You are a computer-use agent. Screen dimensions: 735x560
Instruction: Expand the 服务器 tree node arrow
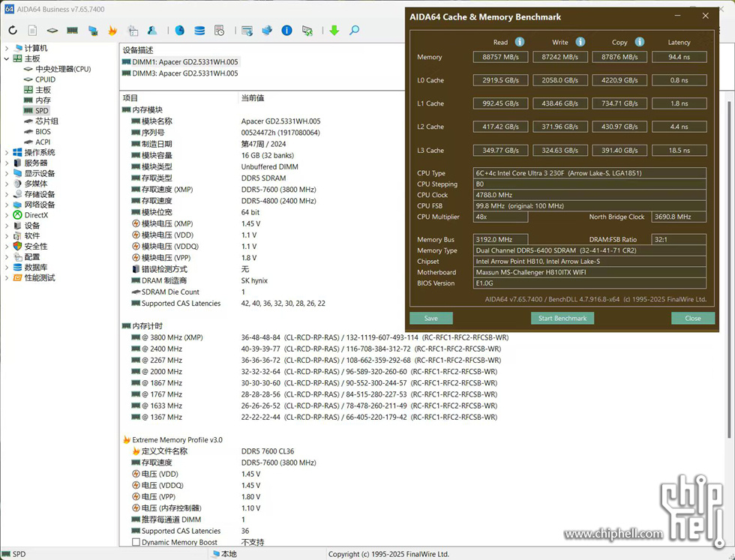7,163
